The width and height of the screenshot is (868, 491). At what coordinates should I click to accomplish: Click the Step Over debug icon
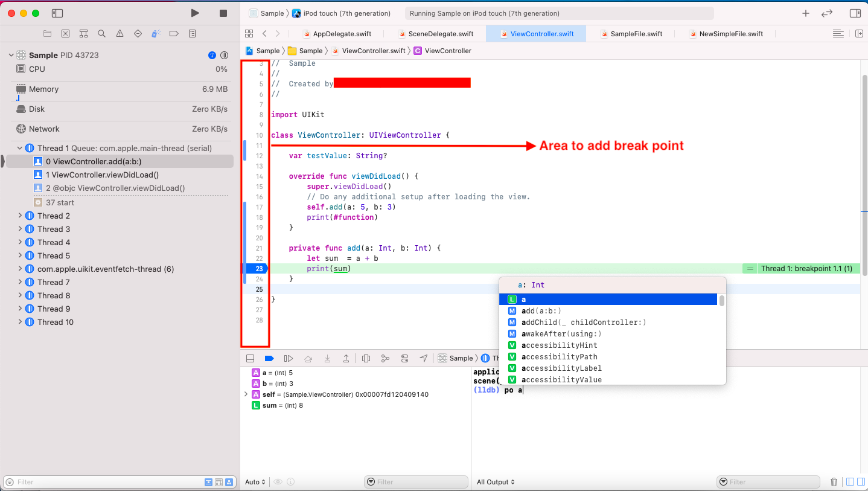308,358
